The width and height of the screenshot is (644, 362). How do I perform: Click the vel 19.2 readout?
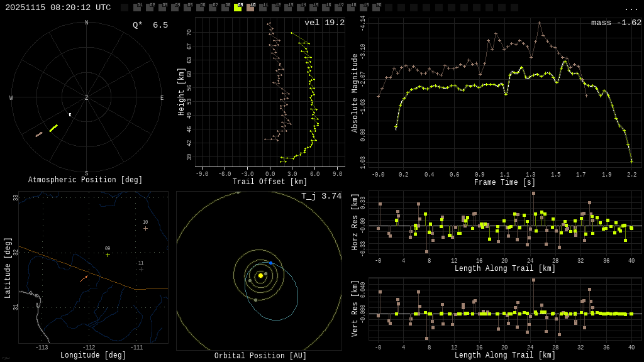click(324, 23)
